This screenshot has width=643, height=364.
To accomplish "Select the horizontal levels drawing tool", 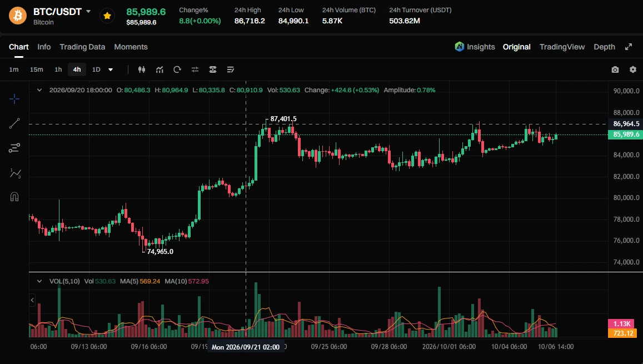I will tap(14, 148).
